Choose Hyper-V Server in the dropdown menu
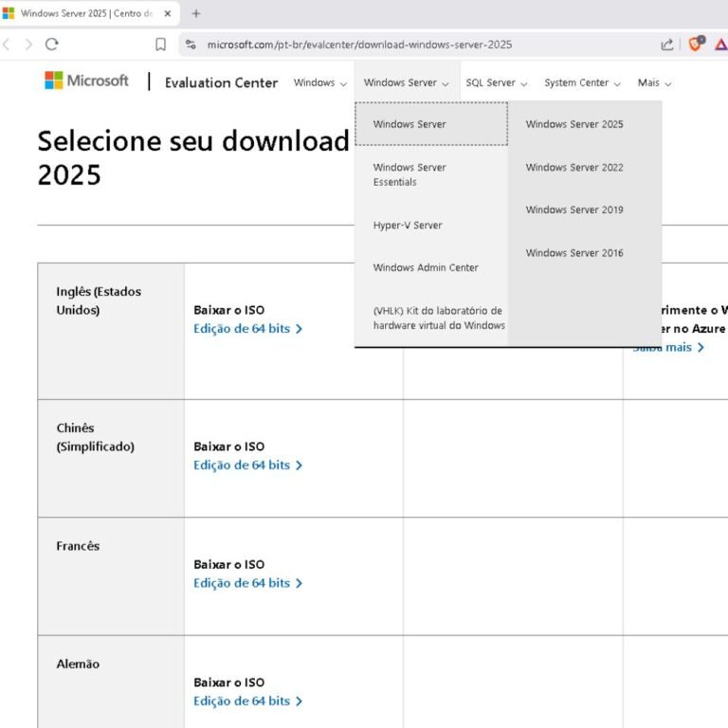 [x=408, y=226]
